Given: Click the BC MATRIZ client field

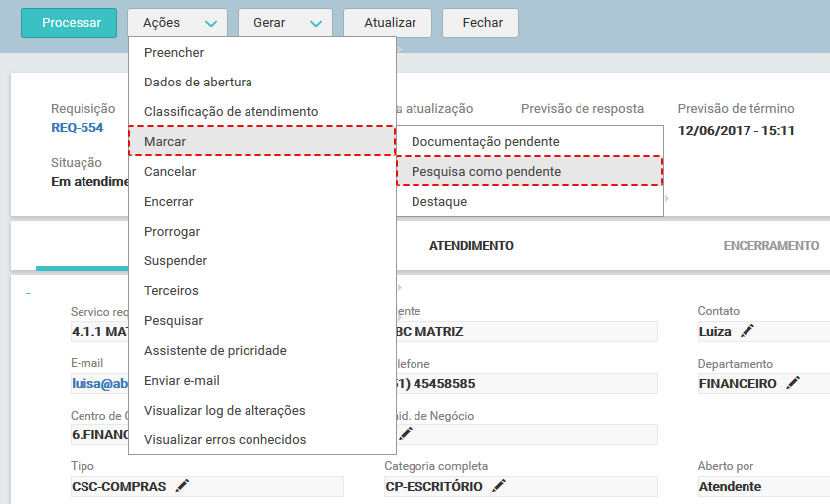Looking at the screenshot, I should pyautogui.click(x=527, y=331).
